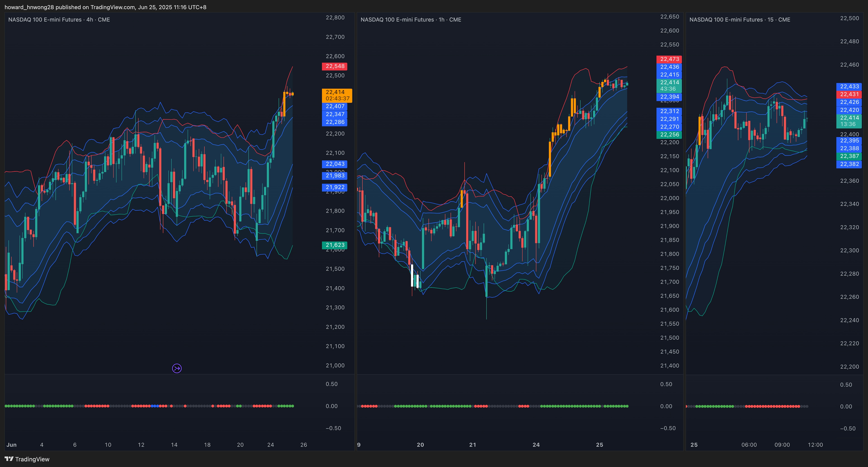
Task: Click the blue 22,407 price label
Action: pyautogui.click(x=335, y=106)
